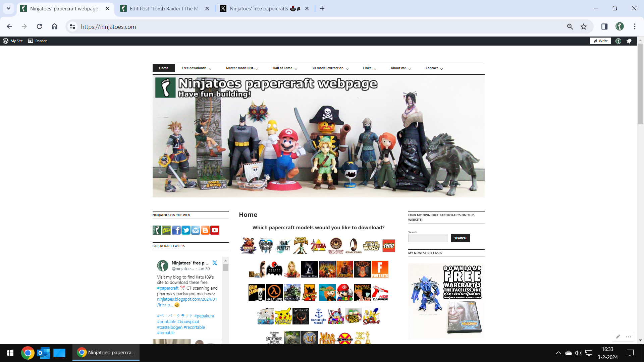644x362 pixels.
Task: Expand the Hall of Fame dropdown
Action: 285,68
